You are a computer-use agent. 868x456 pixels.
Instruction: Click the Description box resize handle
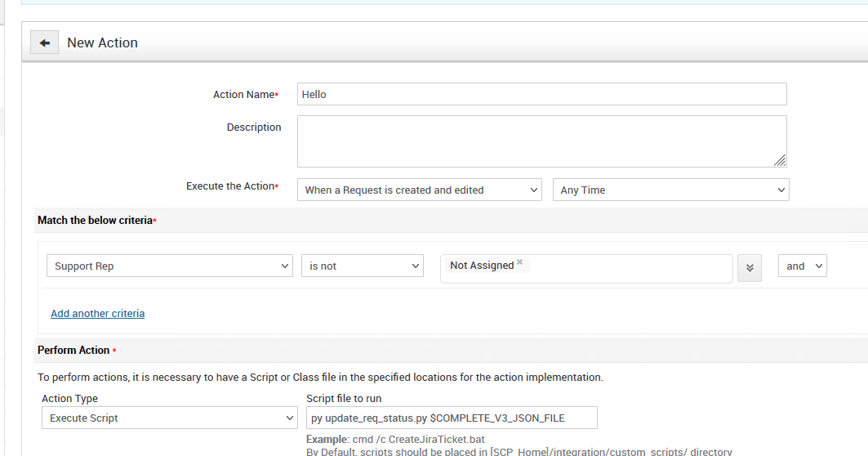[x=780, y=160]
